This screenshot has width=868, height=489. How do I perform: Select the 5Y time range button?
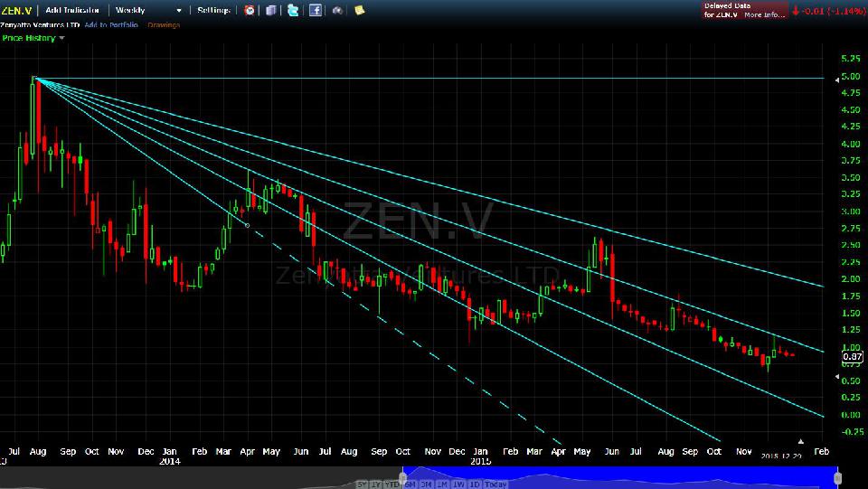[362, 484]
